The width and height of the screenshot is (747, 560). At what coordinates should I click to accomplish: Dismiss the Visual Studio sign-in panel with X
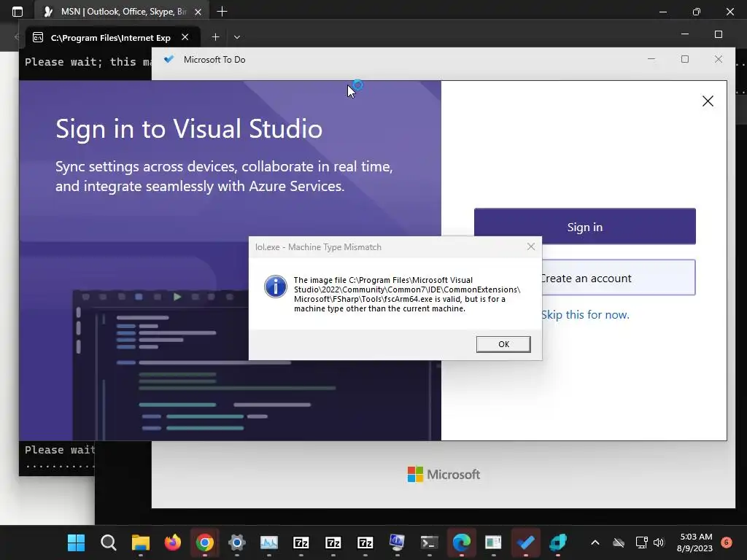pyautogui.click(x=708, y=101)
